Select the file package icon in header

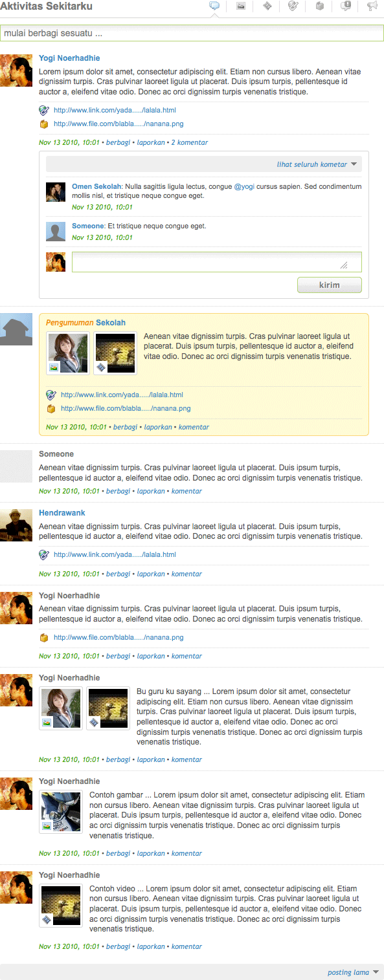[x=319, y=6]
